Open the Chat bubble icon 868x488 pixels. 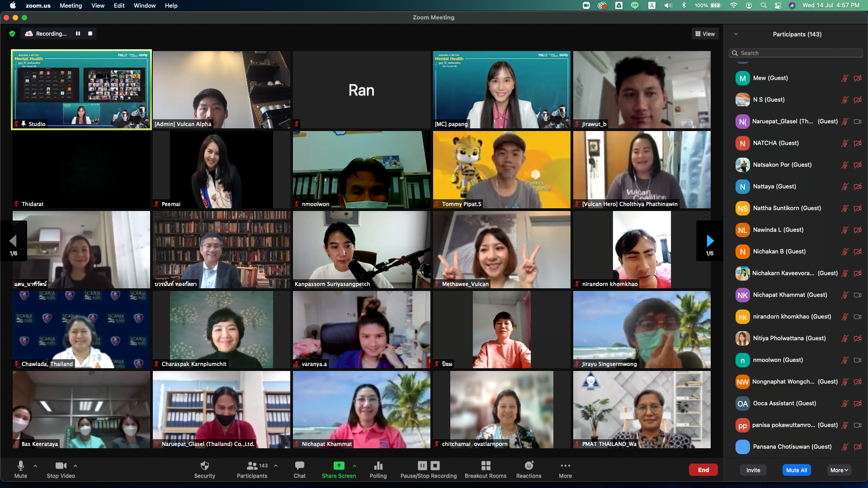pyautogui.click(x=299, y=465)
